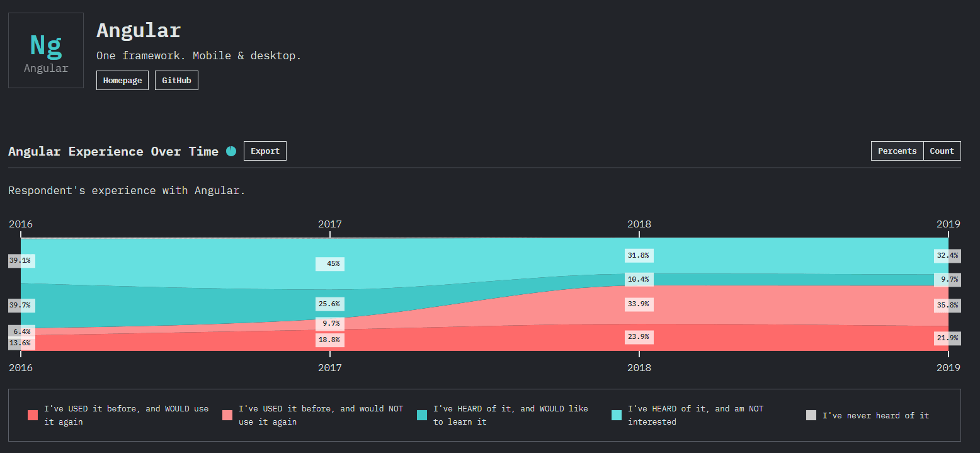Click the 23.9% label in the red band

pyautogui.click(x=639, y=337)
